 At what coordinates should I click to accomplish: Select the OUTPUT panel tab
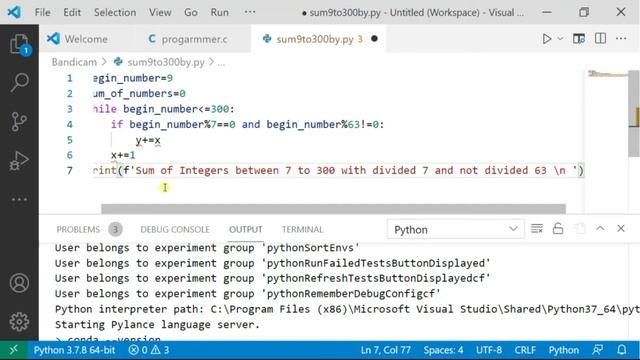(246, 229)
